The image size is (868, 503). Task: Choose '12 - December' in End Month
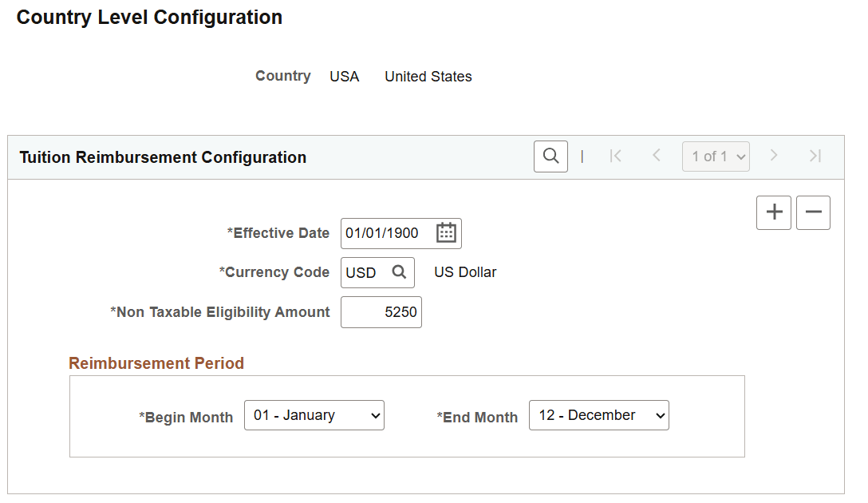coord(598,415)
